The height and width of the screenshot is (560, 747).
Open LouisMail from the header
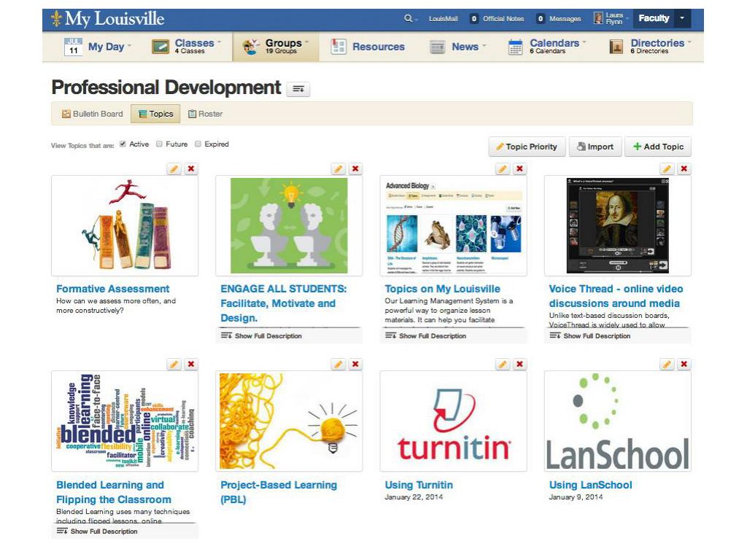point(443,18)
